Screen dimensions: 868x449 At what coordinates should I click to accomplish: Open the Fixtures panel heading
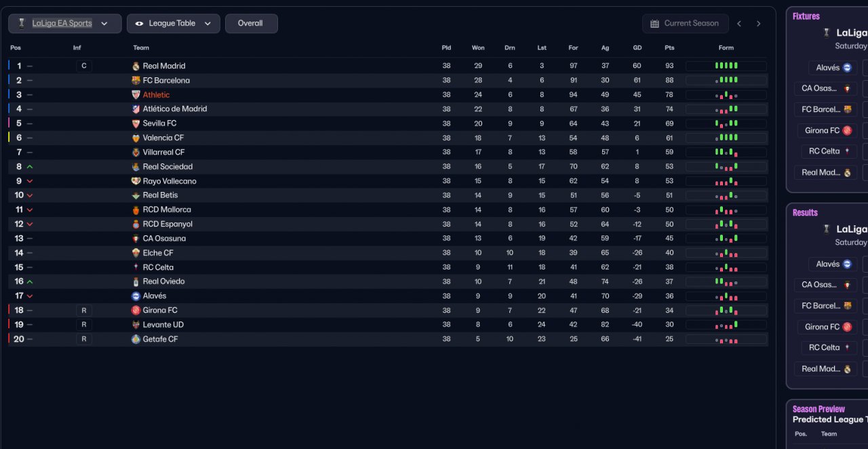point(806,16)
